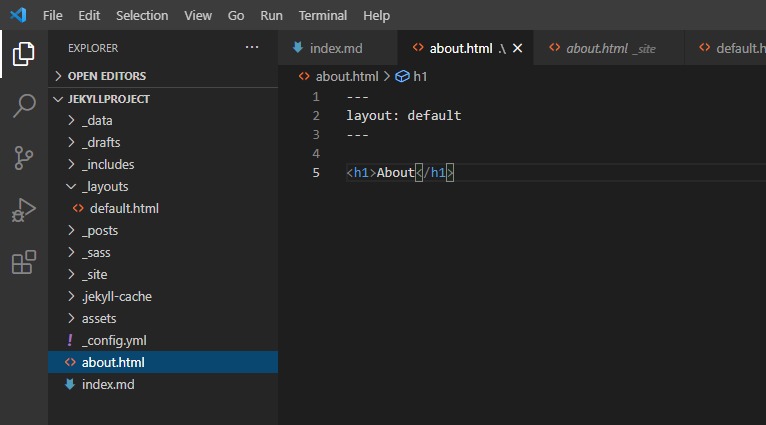Expand the _includes folder
This screenshot has height=425, width=766.
pos(107,164)
